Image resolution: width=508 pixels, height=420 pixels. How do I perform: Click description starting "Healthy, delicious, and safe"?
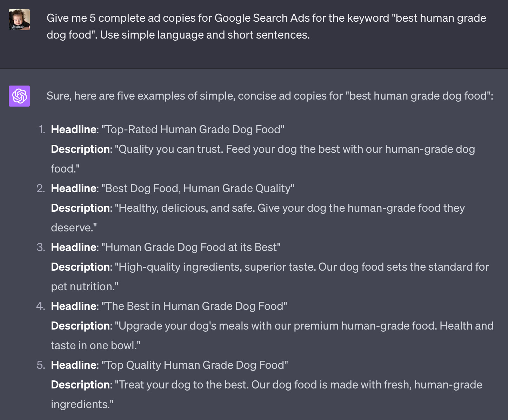pyautogui.click(x=258, y=218)
